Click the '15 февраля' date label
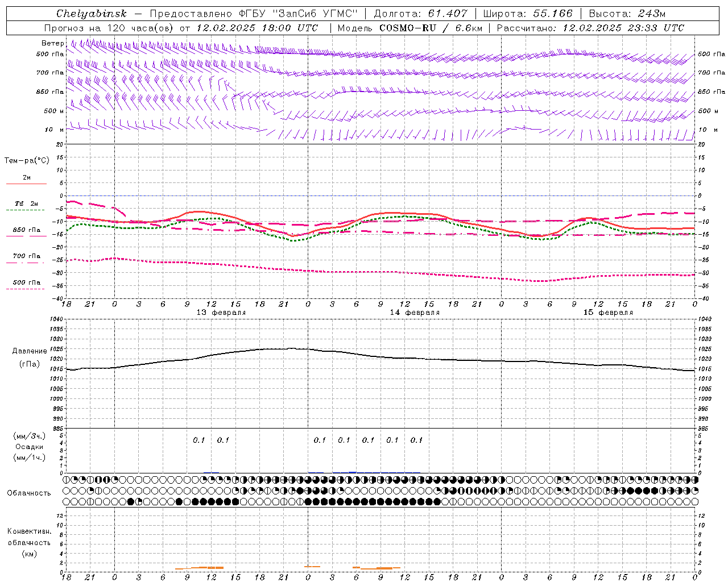 coord(608,313)
